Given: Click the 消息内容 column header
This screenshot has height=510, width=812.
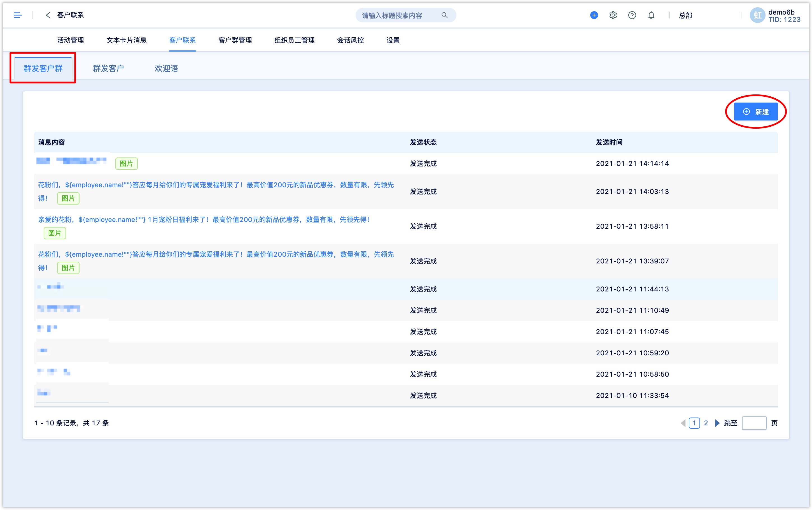Looking at the screenshot, I should tap(51, 142).
